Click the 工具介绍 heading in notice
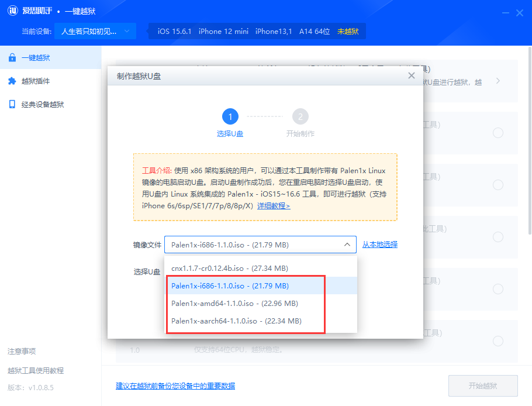Screen dimensions: 532x406 (x=157, y=170)
